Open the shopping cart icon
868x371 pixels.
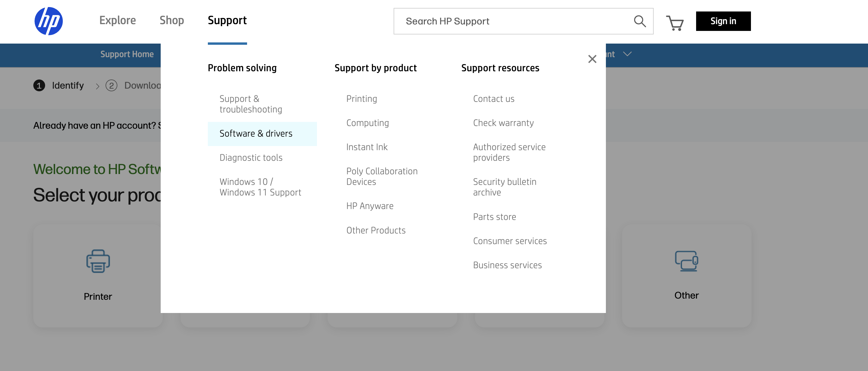[675, 23]
